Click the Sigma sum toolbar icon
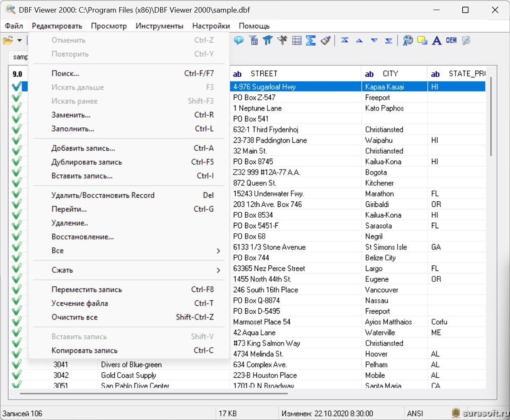Image resolution: width=510 pixels, height=420 pixels. [311, 40]
